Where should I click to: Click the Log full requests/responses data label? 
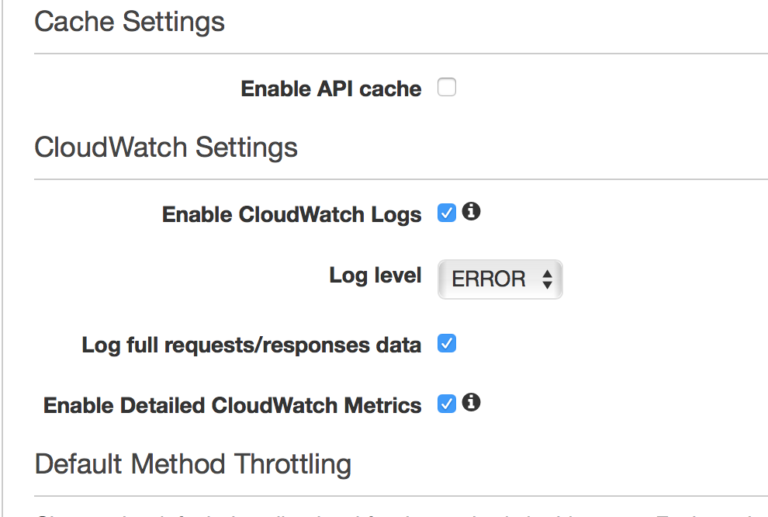click(x=251, y=345)
